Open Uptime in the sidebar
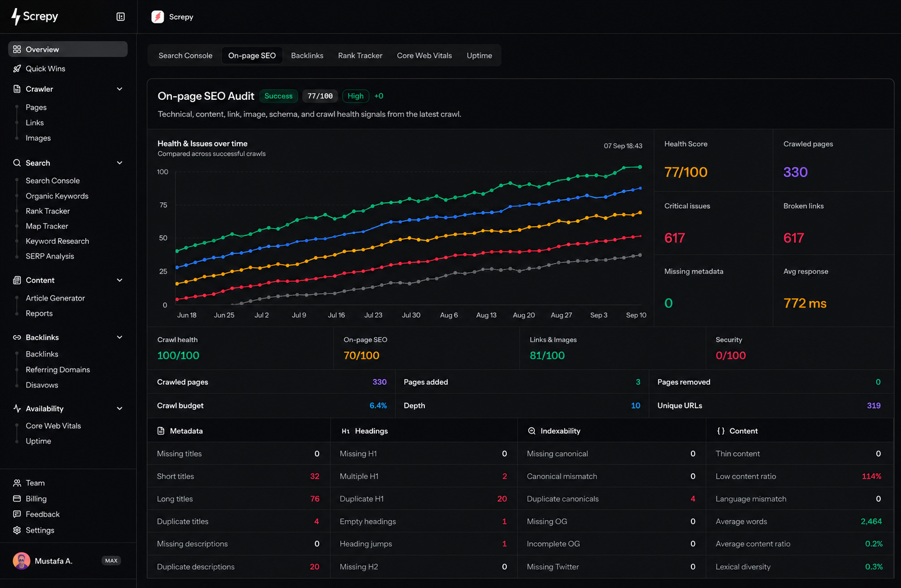The image size is (901, 588). pos(38,441)
